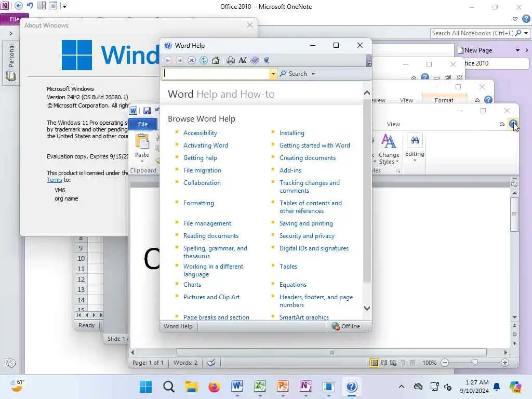Change font size in Word Help toolbar

click(243, 60)
